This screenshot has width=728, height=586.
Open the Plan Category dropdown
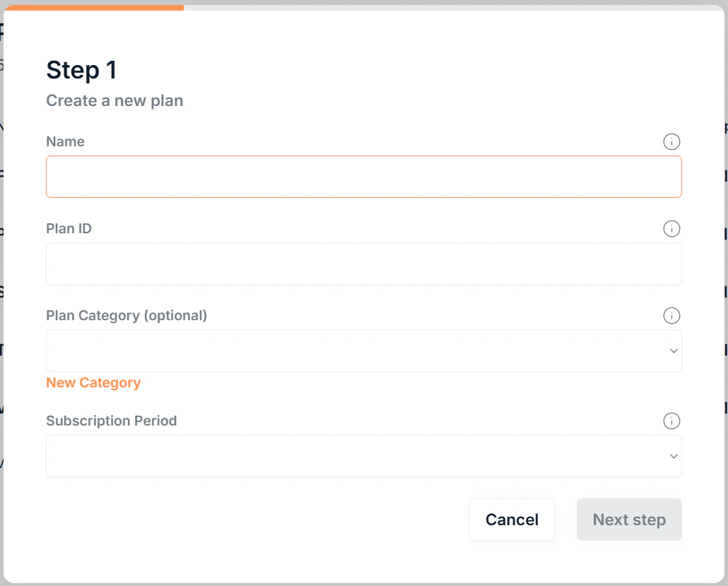coord(364,350)
